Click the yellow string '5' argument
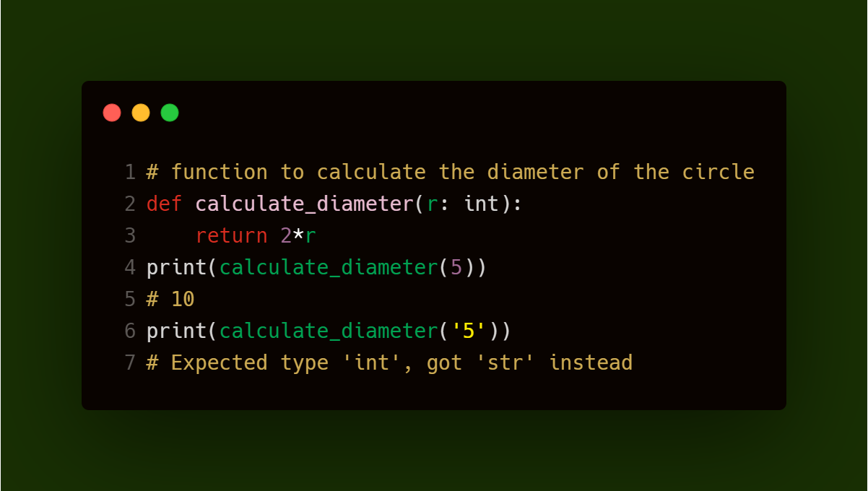The image size is (868, 491). 469,331
